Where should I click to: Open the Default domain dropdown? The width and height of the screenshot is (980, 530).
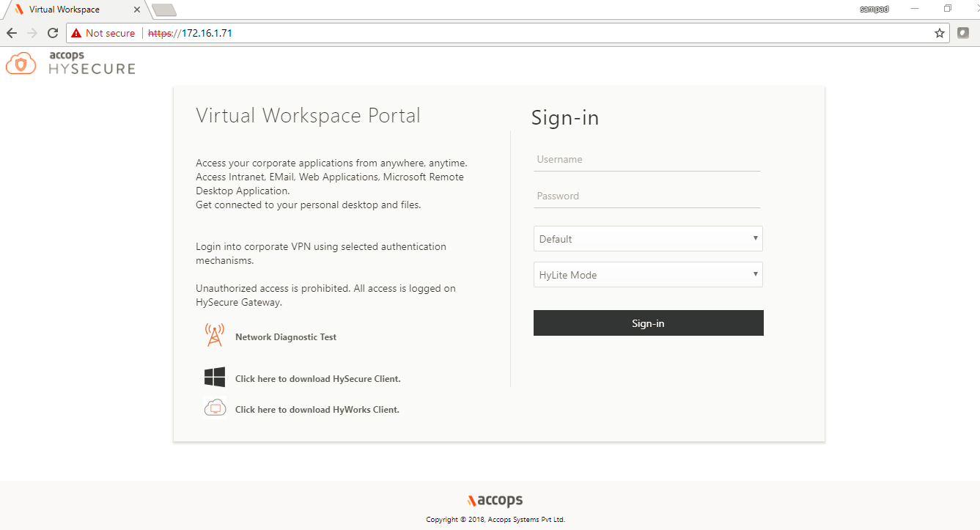(648, 239)
